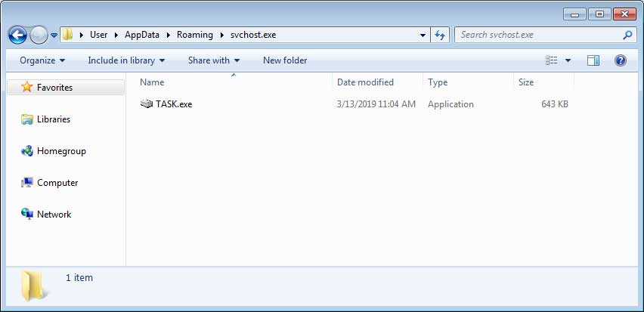Click the Libraries folder icon

(x=27, y=119)
